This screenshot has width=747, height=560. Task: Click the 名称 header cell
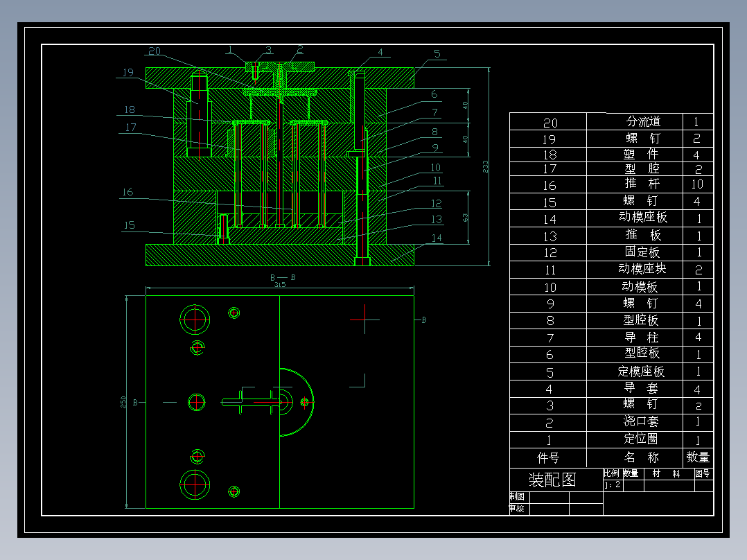click(641, 457)
